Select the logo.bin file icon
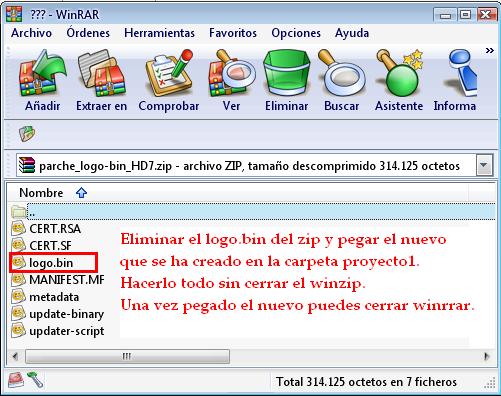Screen dimensions: 501x396 coord(19,263)
